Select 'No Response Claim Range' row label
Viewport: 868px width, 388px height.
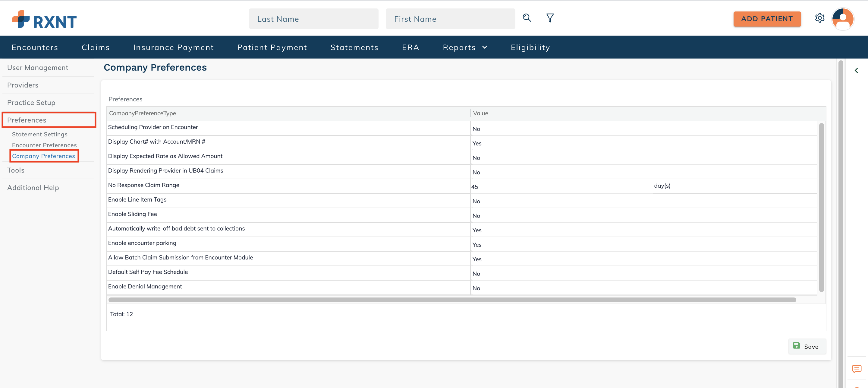[x=143, y=185]
